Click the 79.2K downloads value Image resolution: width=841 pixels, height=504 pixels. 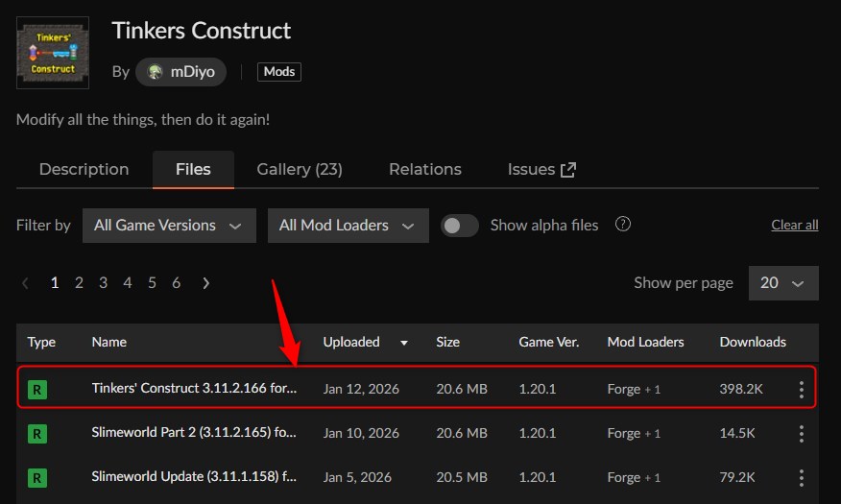(737, 478)
